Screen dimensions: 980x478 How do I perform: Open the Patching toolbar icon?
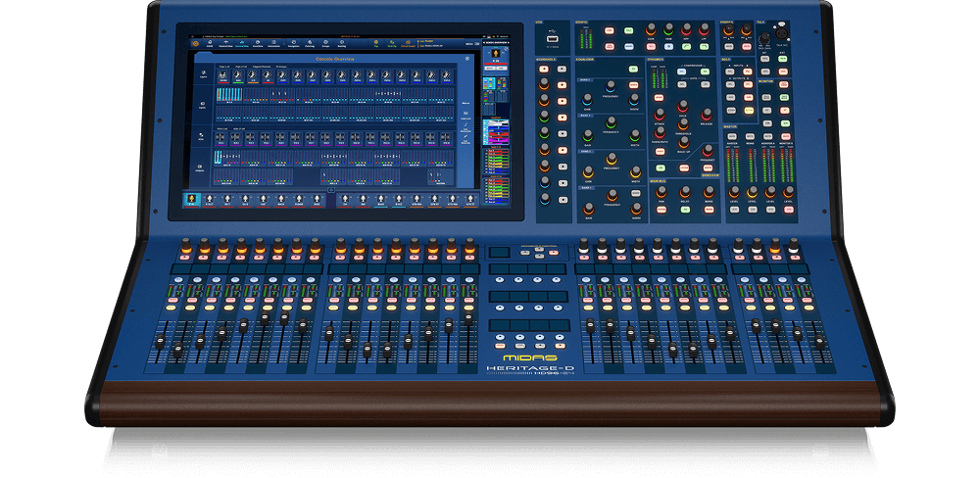point(310,42)
